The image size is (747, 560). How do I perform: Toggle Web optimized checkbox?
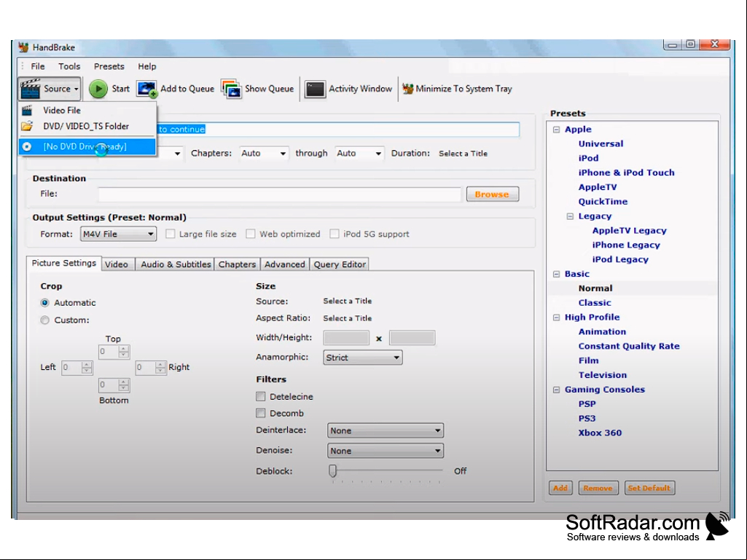[x=251, y=234]
